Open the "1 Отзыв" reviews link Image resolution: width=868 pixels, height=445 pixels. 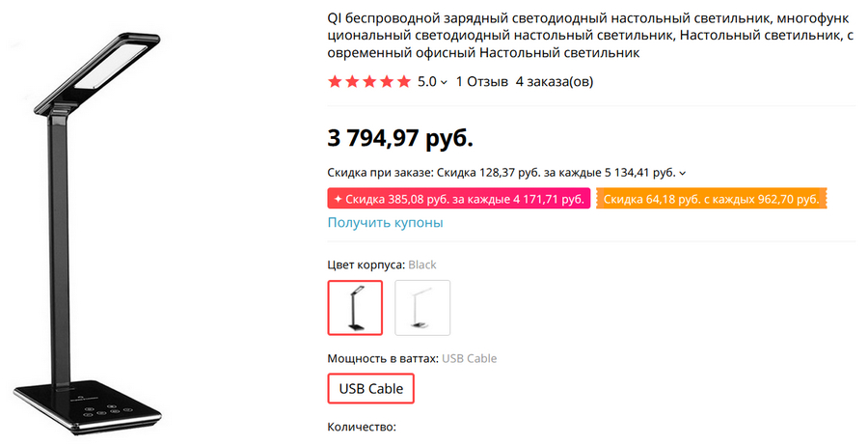pyautogui.click(x=481, y=82)
